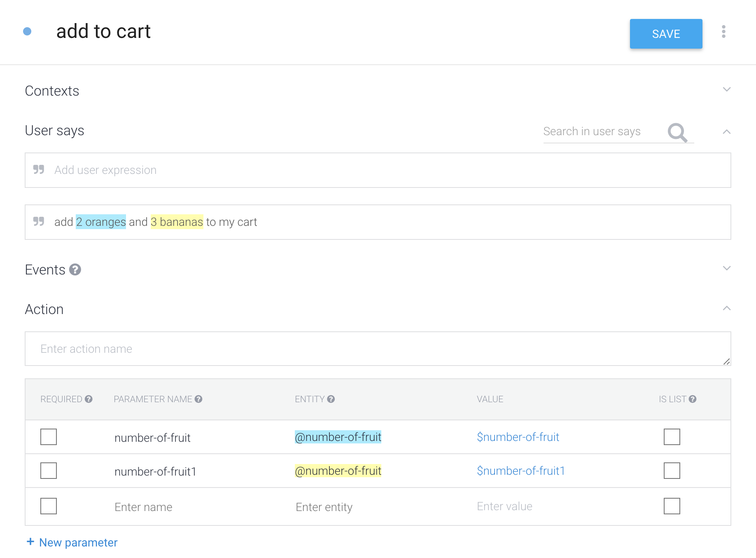Viewport: 756px width, 558px height.
Task: Click the PARAMETER NAME help icon
Action: (x=198, y=399)
